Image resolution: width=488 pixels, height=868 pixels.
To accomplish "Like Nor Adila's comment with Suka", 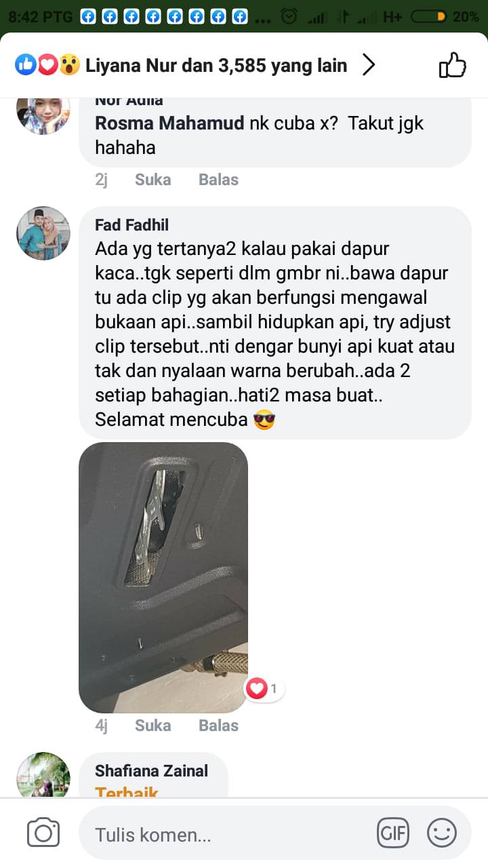I will 152,180.
